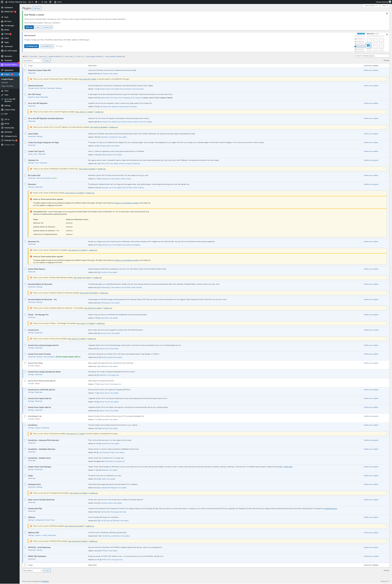Image resolution: width=392 pixels, height=584 pixels.
Task: Dismiss the Filester review notice
Action: 387,13
